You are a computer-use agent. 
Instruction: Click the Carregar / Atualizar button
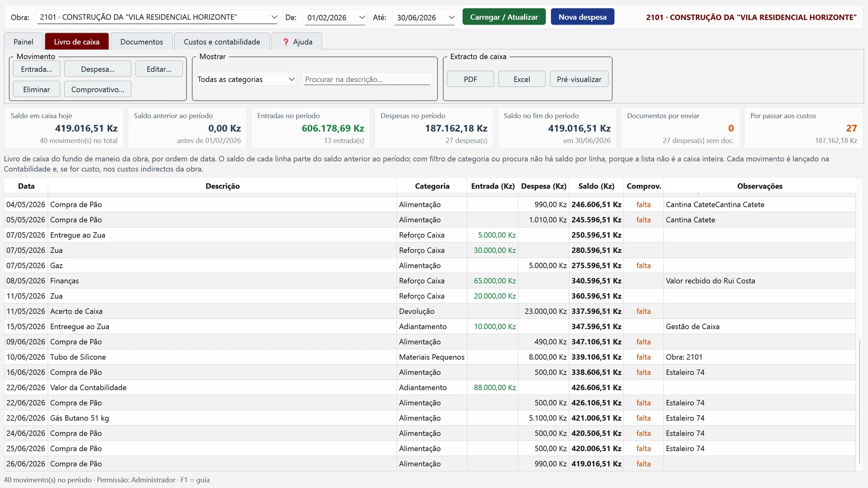click(x=504, y=17)
